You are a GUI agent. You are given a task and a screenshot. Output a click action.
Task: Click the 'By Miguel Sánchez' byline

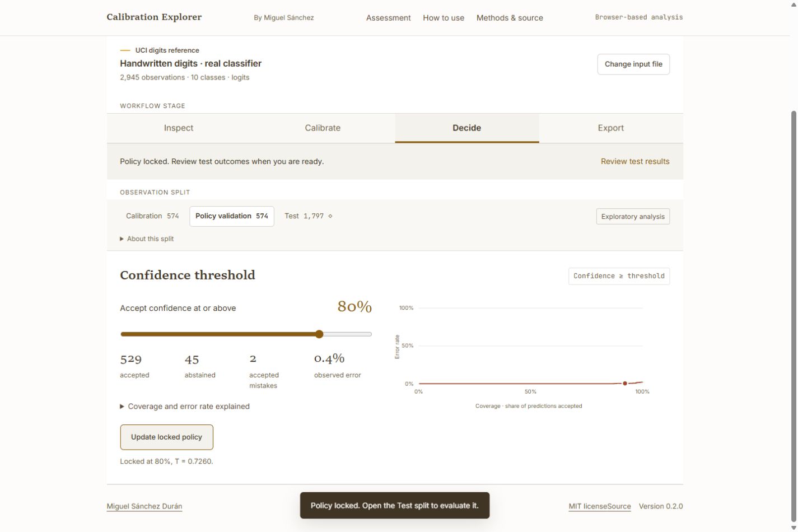[284, 18]
